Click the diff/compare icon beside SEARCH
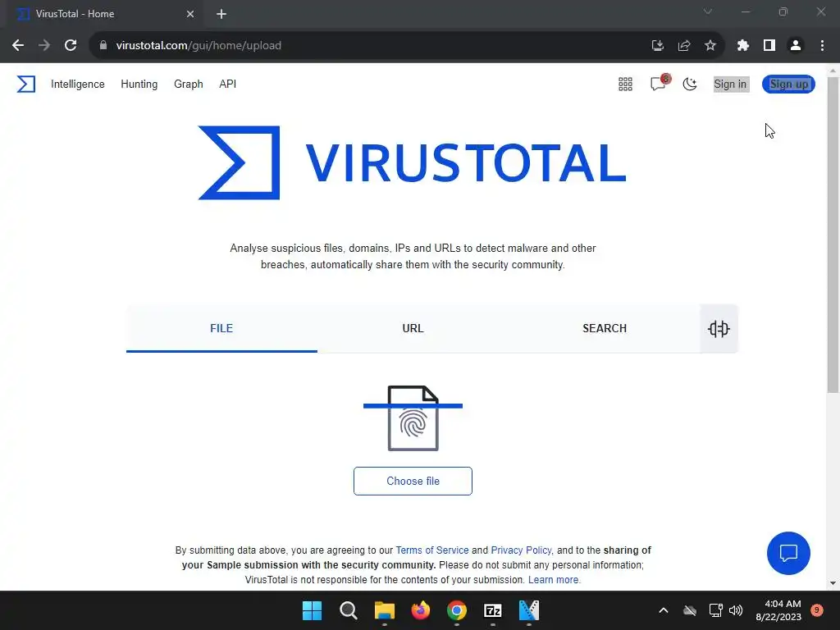This screenshot has width=840, height=630. 719,328
